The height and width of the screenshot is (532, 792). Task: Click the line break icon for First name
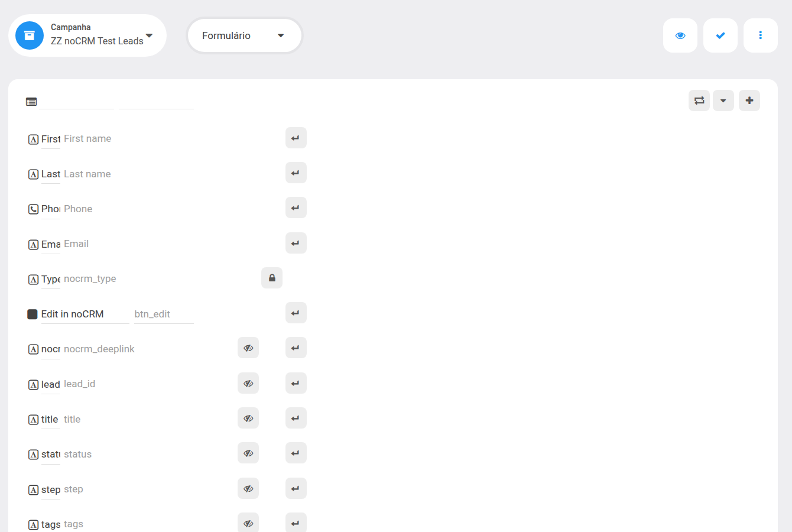click(296, 138)
